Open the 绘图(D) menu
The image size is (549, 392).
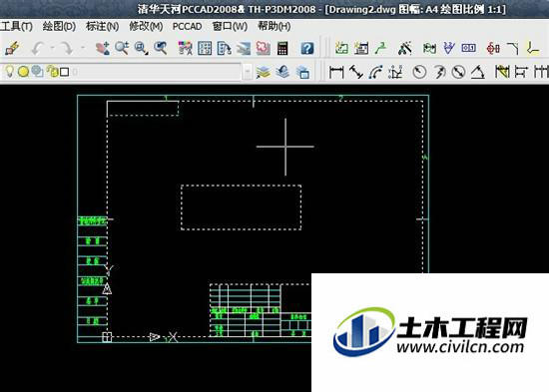tap(59, 26)
